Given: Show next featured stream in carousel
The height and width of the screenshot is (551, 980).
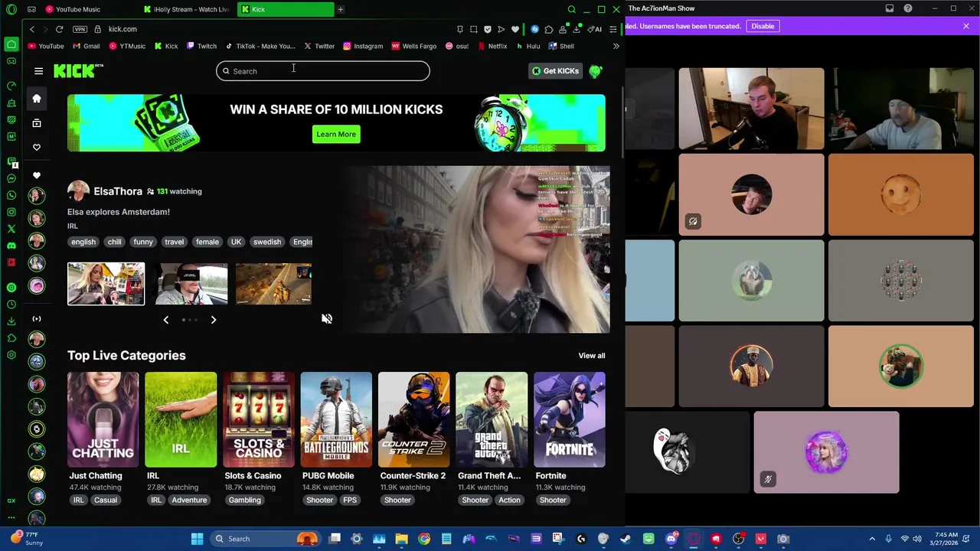Looking at the screenshot, I should 214,320.
